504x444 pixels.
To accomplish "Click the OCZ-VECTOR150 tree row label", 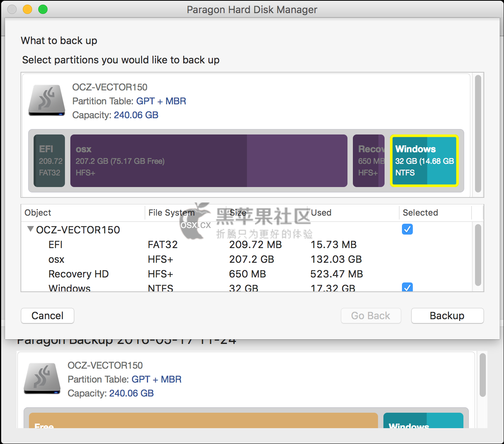I will [78, 230].
